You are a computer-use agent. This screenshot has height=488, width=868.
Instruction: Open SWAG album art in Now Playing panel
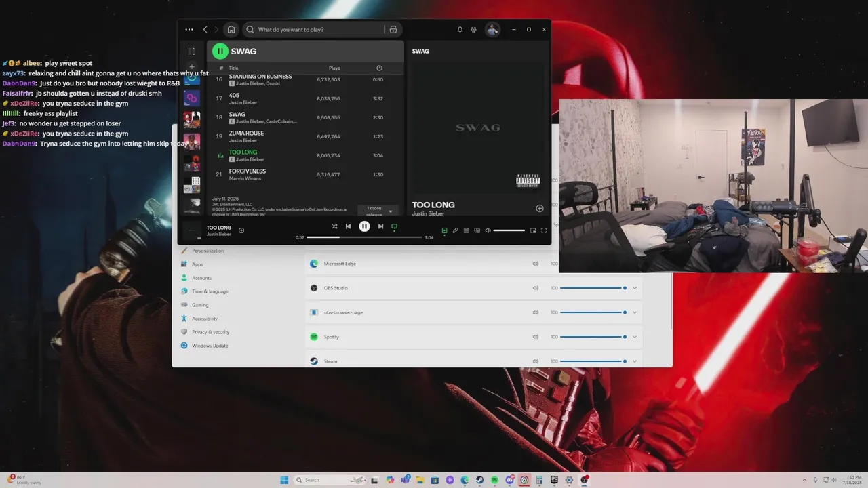pyautogui.click(x=478, y=127)
